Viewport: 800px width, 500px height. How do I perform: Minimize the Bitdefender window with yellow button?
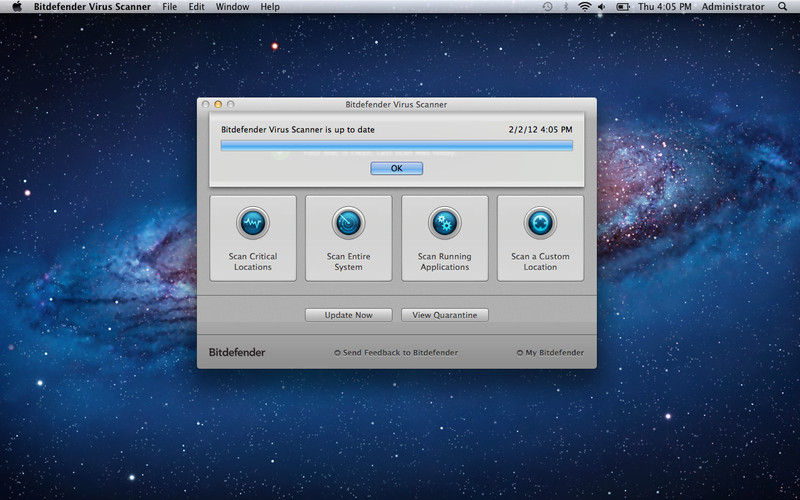pyautogui.click(x=218, y=104)
